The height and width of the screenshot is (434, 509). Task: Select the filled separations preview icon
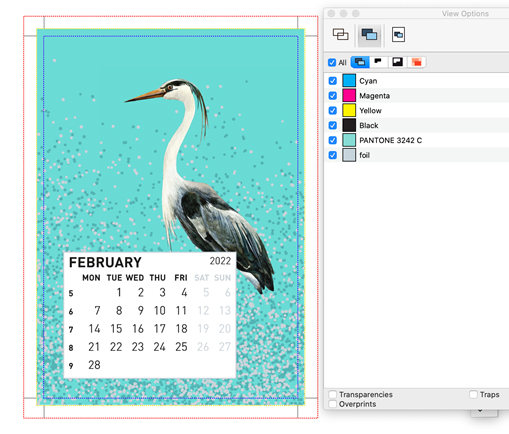click(369, 34)
